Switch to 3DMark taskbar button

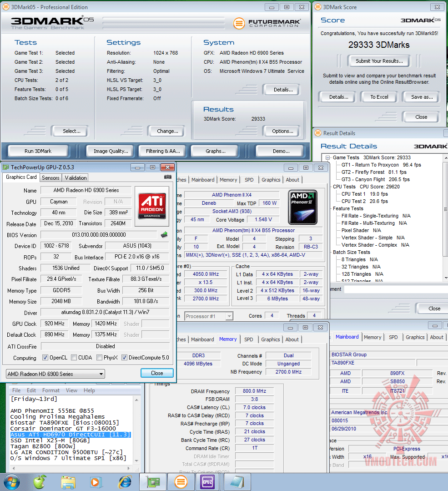click(181, 482)
